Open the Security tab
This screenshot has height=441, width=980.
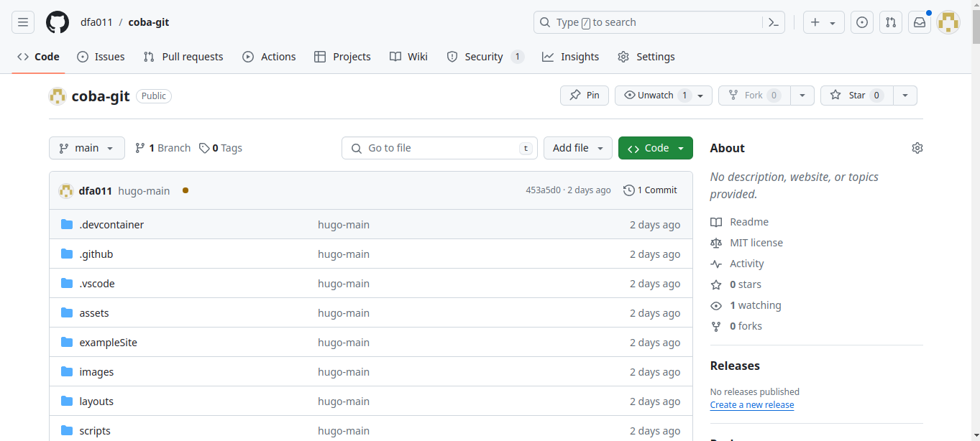(485, 57)
